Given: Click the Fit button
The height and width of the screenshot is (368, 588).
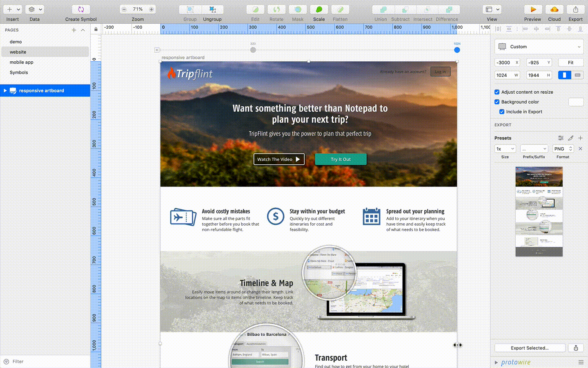Looking at the screenshot, I should tap(571, 63).
